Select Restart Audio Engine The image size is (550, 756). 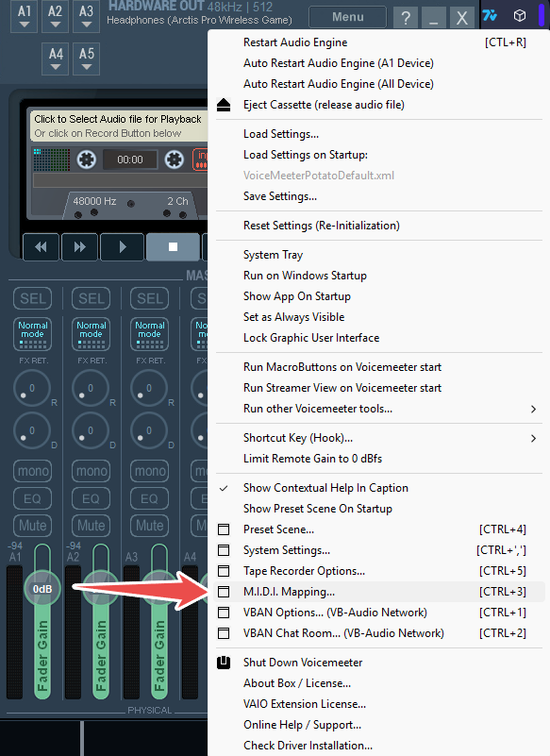379,42
